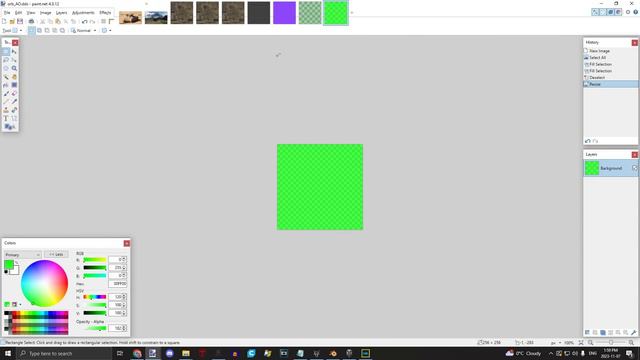Click Undo icon in History panel
640x360 pixels.
588,141
